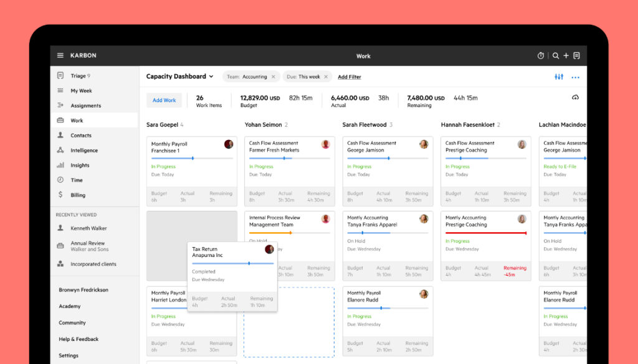Open Academy in the sidebar

(x=70, y=306)
